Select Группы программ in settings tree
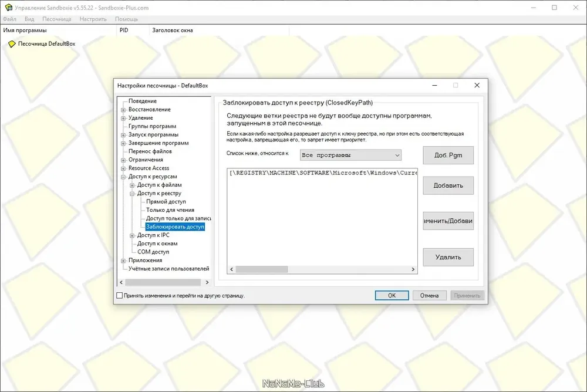 pyautogui.click(x=152, y=126)
